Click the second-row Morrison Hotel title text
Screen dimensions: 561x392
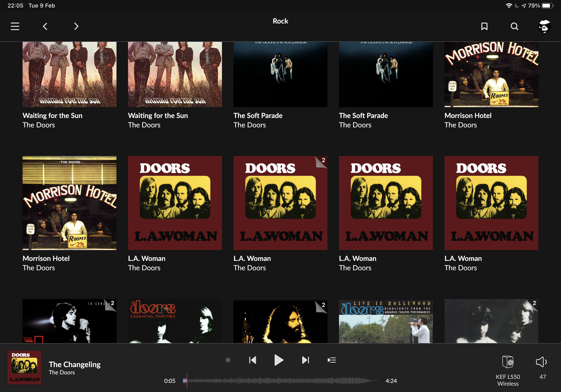[x=46, y=258]
